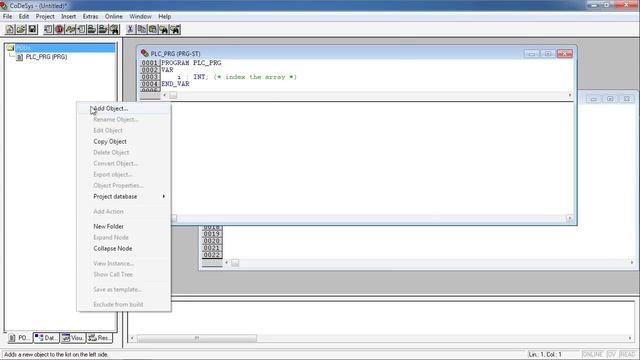The height and width of the screenshot is (360, 640).
Task: Open the Help menu
Action: point(164,16)
